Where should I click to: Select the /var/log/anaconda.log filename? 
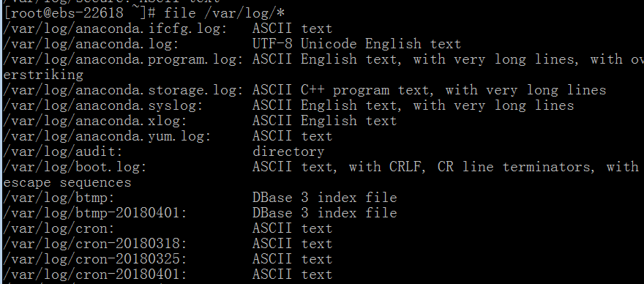tap(91, 44)
